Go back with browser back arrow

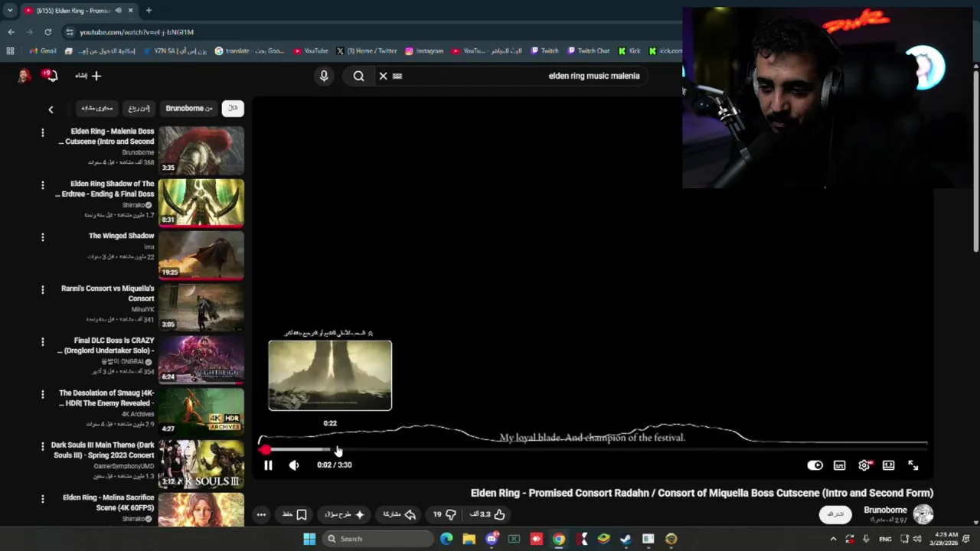[11, 32]
